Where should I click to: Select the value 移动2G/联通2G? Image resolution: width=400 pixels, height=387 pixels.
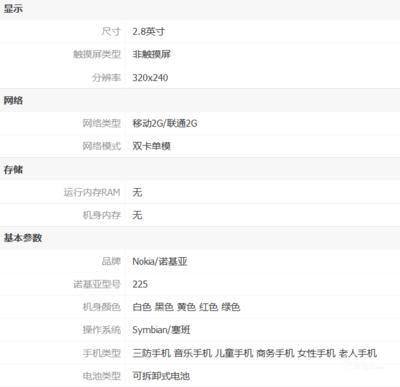click(x=165, y=123)
